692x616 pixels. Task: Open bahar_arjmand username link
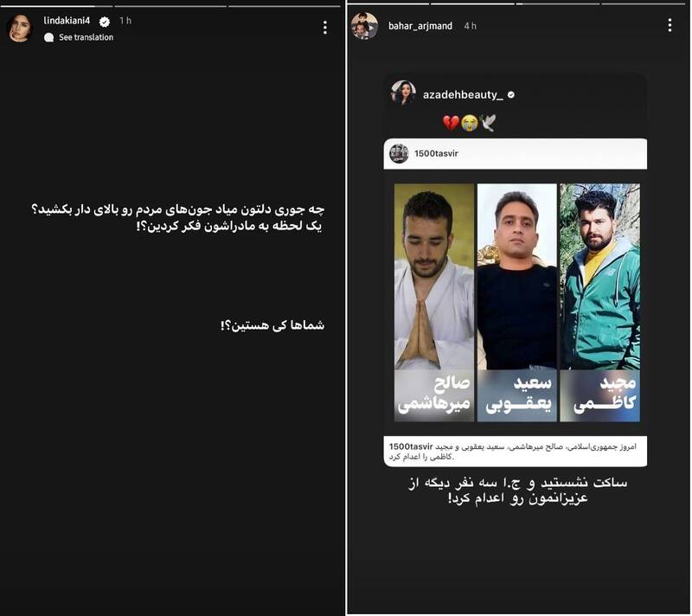click(420, 26)
